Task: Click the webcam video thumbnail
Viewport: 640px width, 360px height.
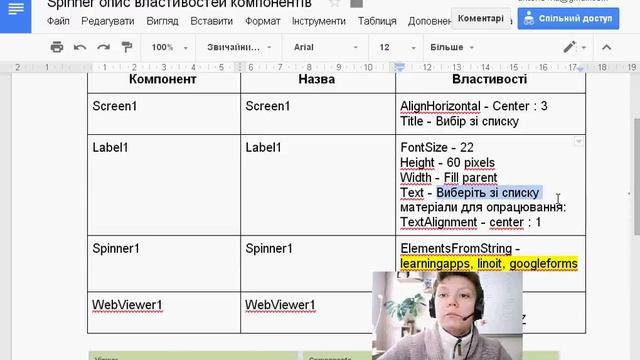Action: pos(447,316)
